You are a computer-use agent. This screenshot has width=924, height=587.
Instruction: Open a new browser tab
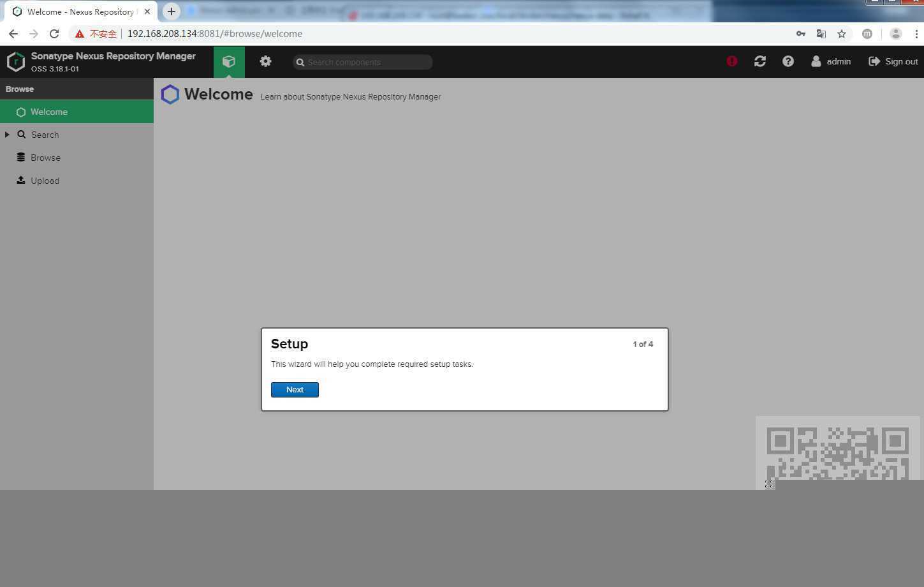tap(171, 11)
